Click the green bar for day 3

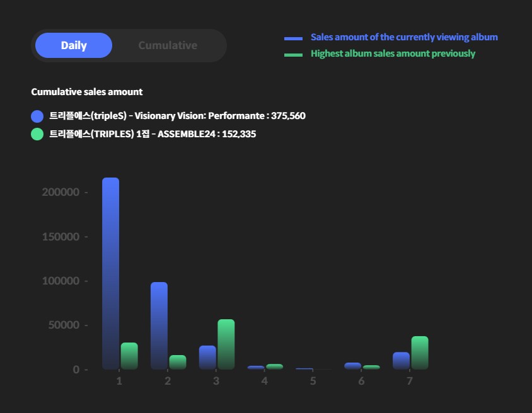coord(226,344)
